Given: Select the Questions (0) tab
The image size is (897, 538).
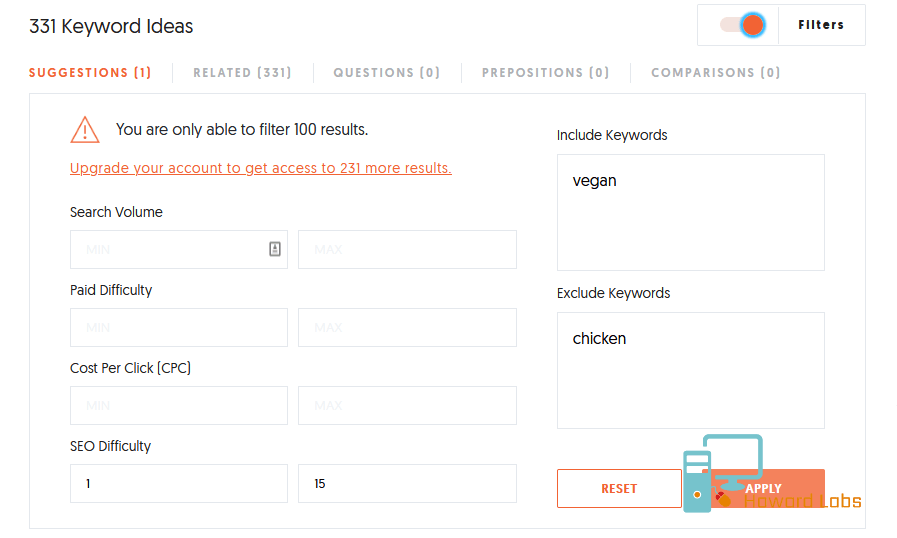Looking at the screenshot, I should click(387, 73).
